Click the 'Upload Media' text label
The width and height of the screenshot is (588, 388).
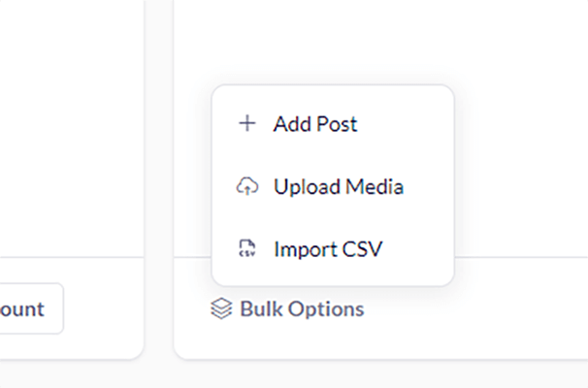point(339,186)
